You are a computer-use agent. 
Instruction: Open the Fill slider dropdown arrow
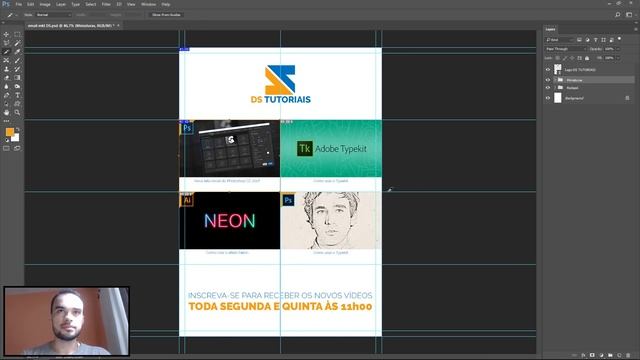(618, 58)
